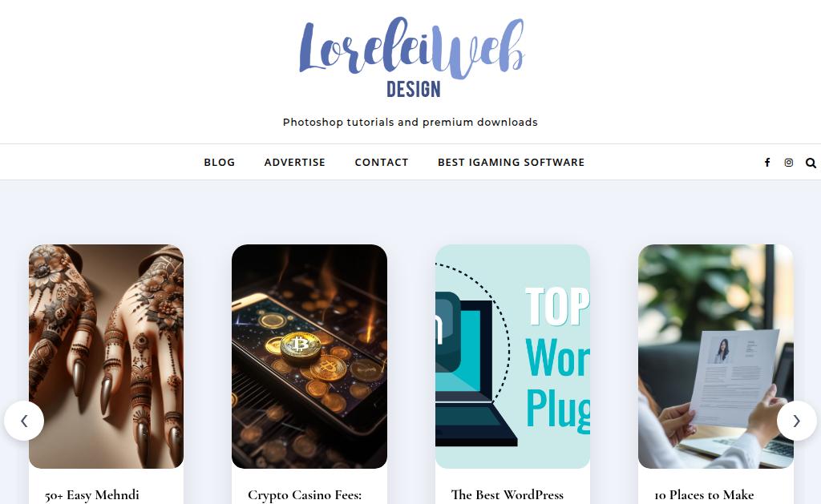Click the resume paper photo thumbnail
The image size is (821, 504).
pos(716,357)
